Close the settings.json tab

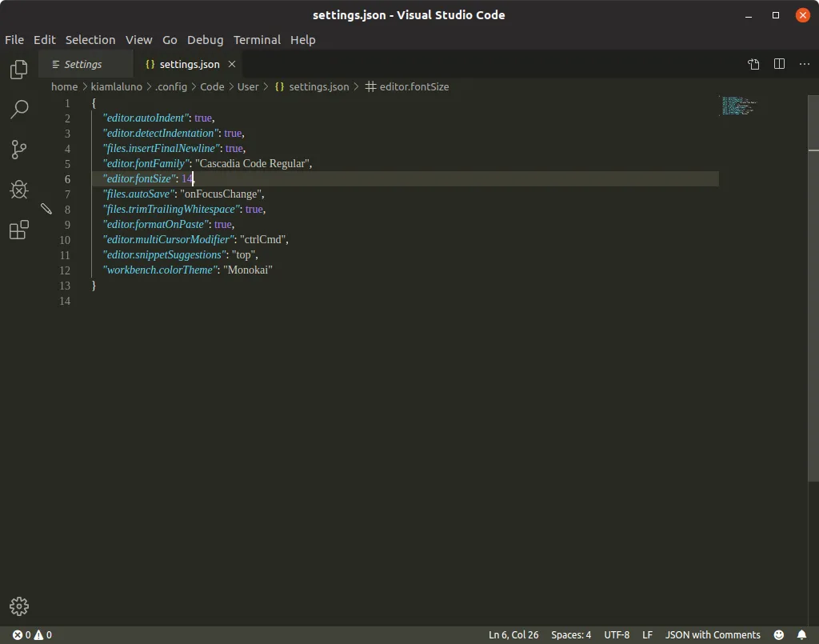tap(232, 64)
